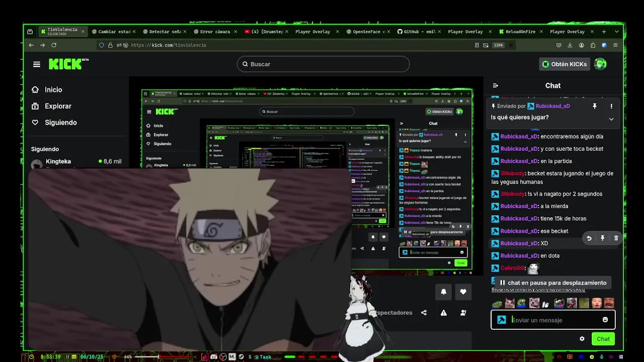Bookmark this page with star
Image resolution: width=644 pixels, height=362 pixels.
[x=511, y=45]
